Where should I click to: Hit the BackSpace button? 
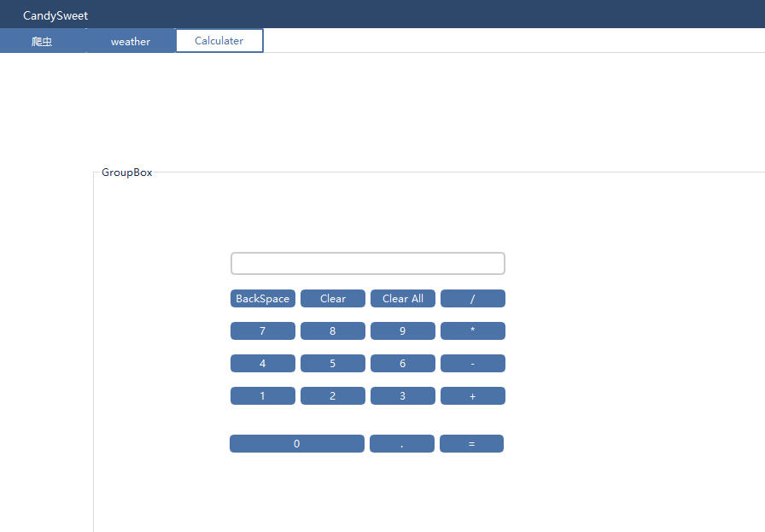pyautogui.click(x=263, y=299)
